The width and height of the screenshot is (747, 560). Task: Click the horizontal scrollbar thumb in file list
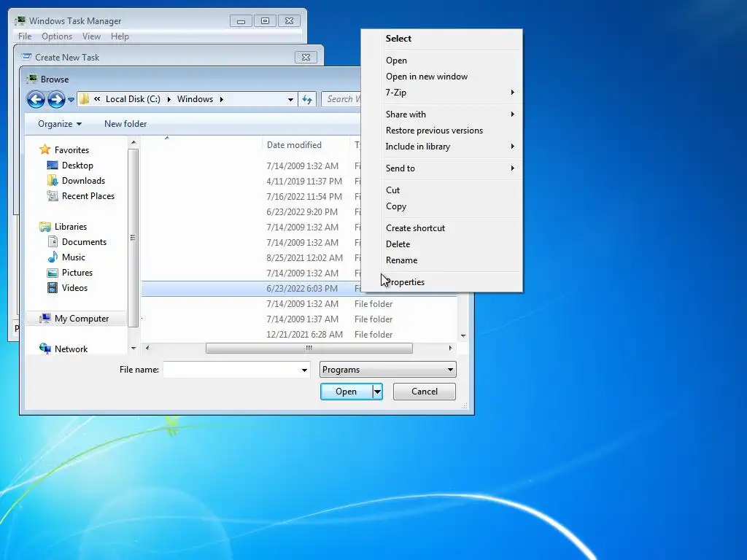[309, 348]
